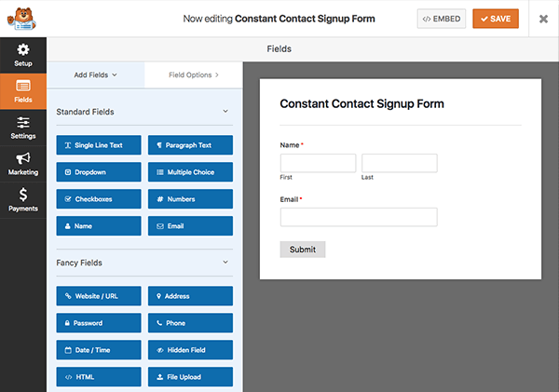
Task: Open the Marketing megaphone panel
Action: 23,164
